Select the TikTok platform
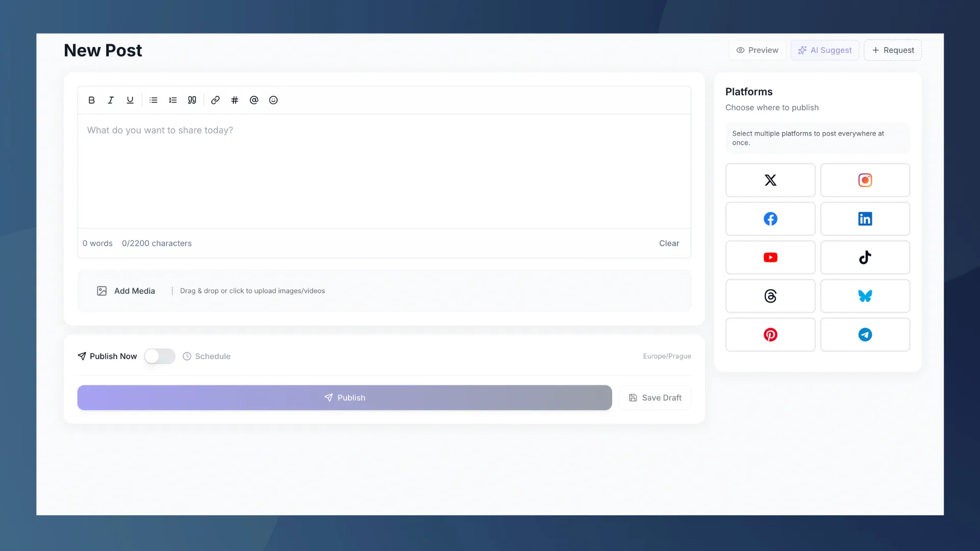 click(865, 258)
